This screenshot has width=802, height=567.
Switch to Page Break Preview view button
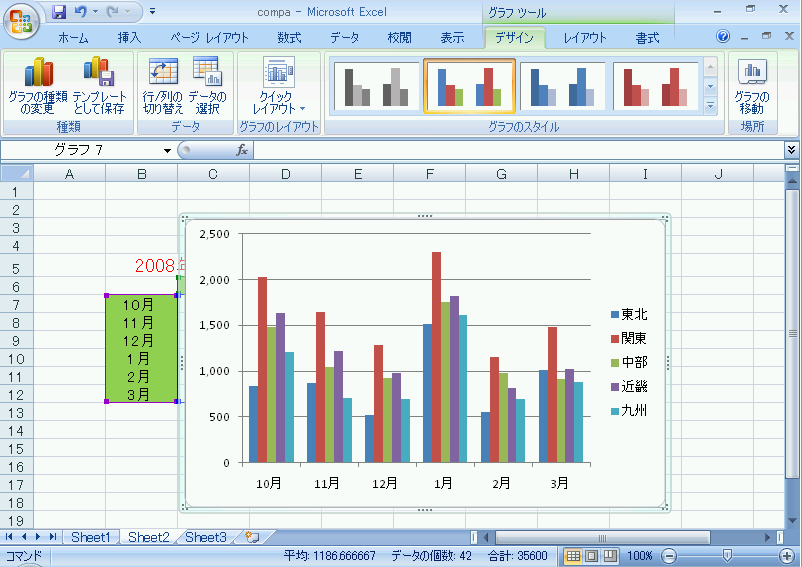(x=607, y=556)
